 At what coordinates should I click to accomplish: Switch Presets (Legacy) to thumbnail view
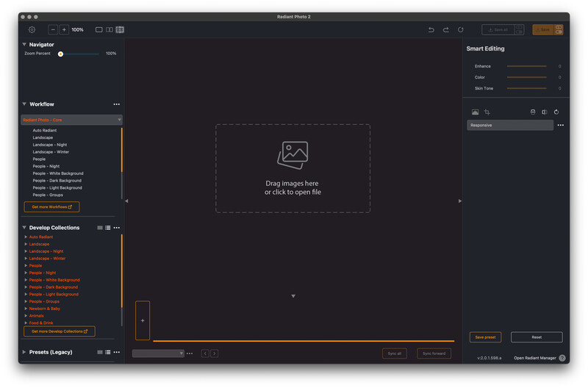(x=100, y=352)
